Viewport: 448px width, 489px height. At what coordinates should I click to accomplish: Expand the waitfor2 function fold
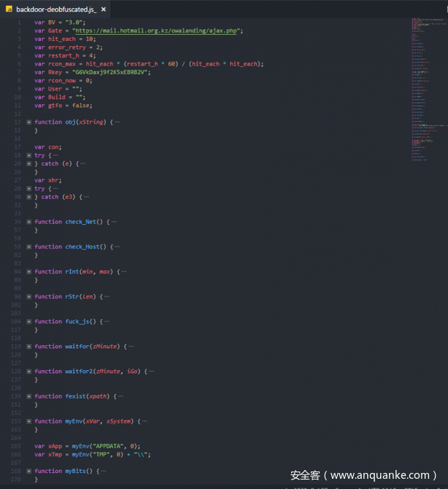pos(28,371)
